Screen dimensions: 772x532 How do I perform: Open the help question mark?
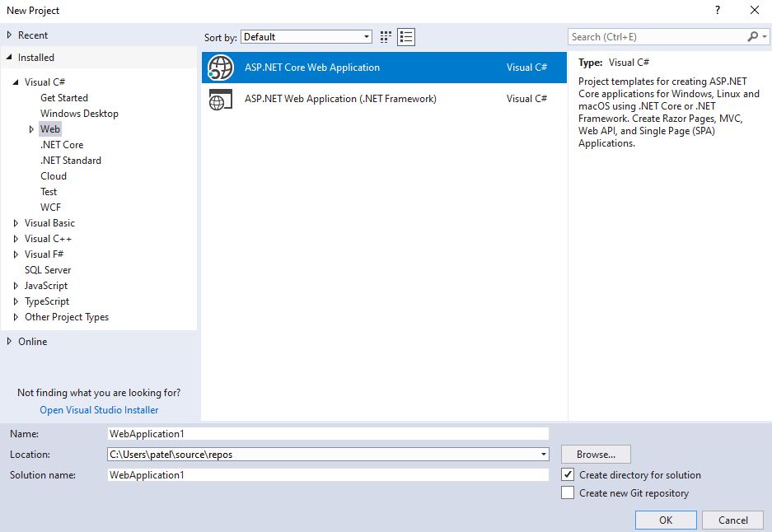pyautogui.click(x=718, y=10)
